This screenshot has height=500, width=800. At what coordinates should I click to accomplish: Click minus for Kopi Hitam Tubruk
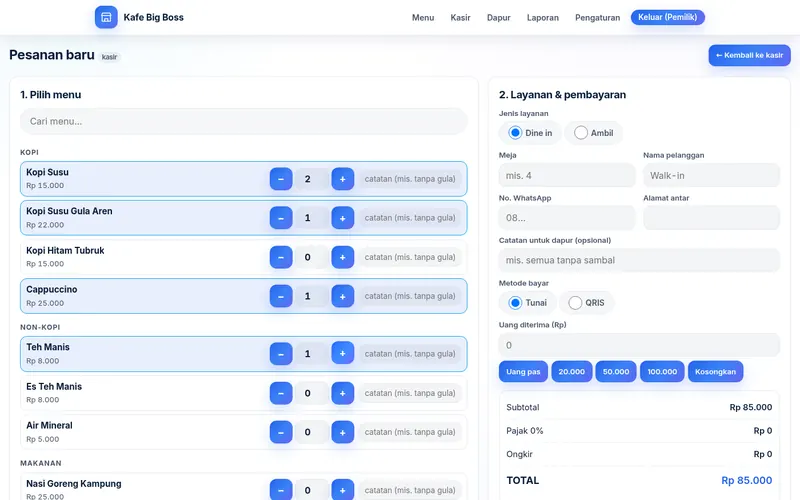point(281,257)
